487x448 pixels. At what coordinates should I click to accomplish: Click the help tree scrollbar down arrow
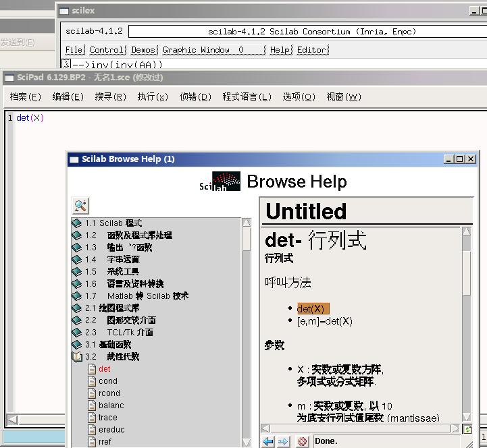247,443
